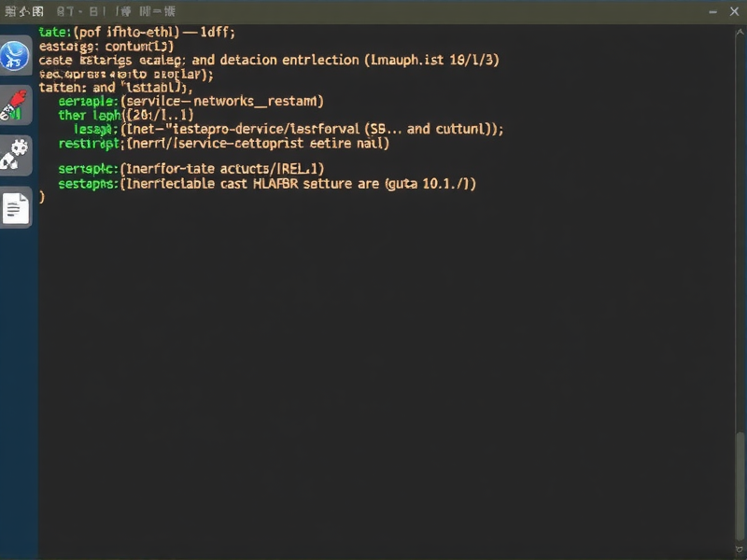This screenshot has height=560, width=747.
Task: Click the closing brace on last line
Action: [41, 198]
